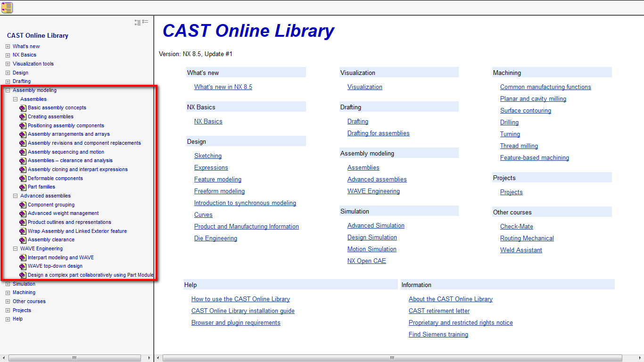Open the CAST retirement letter link

[439, 311]
